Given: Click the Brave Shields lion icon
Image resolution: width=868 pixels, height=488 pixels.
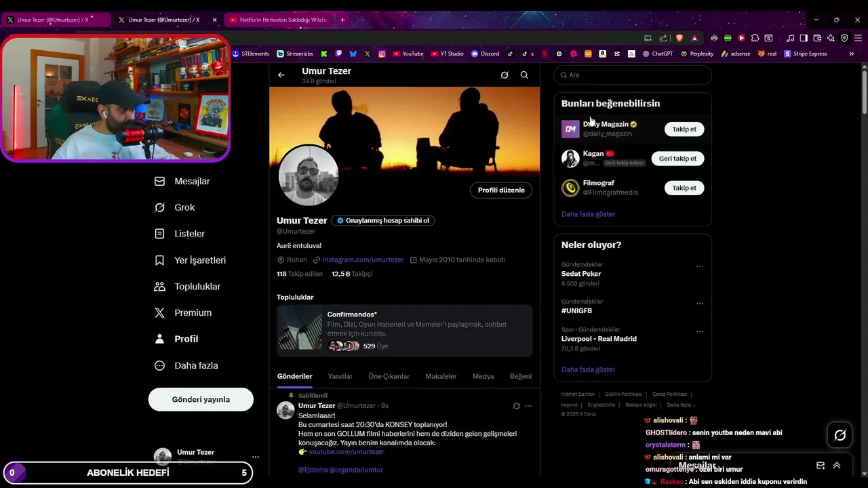Looking at the screenshot, I should 679,38.
